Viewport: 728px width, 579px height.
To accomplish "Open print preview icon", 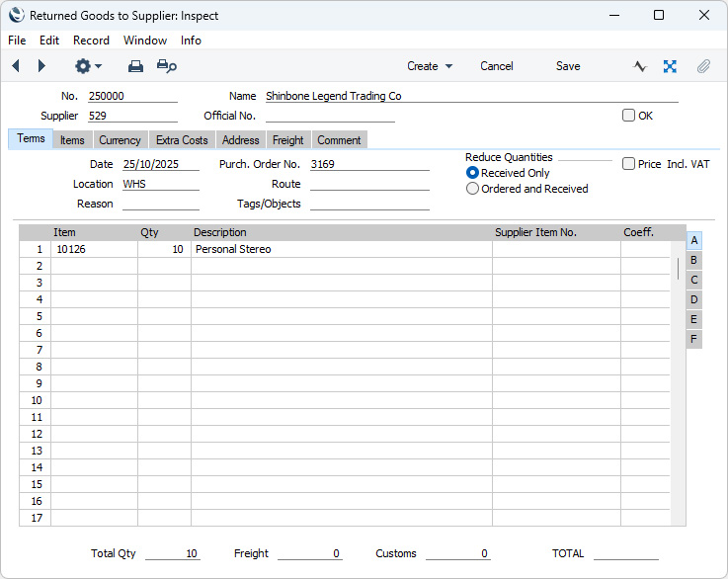I will [x=167, y=66].
